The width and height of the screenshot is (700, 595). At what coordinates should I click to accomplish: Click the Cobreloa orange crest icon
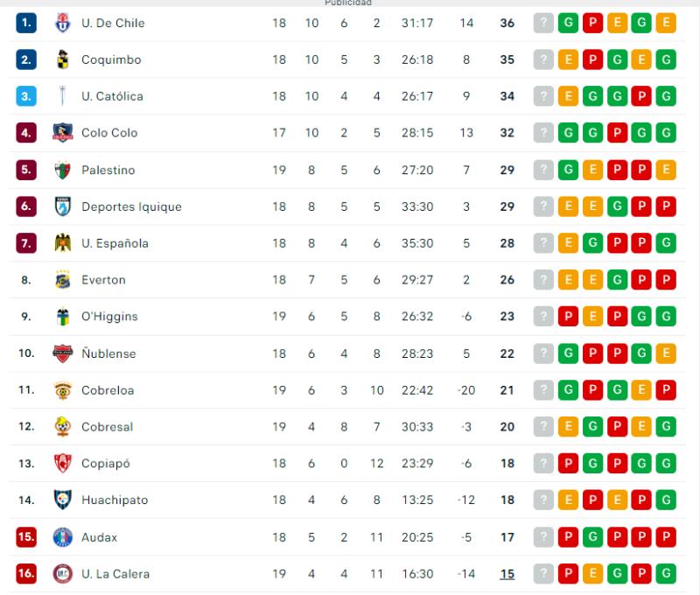coord(61,390)
